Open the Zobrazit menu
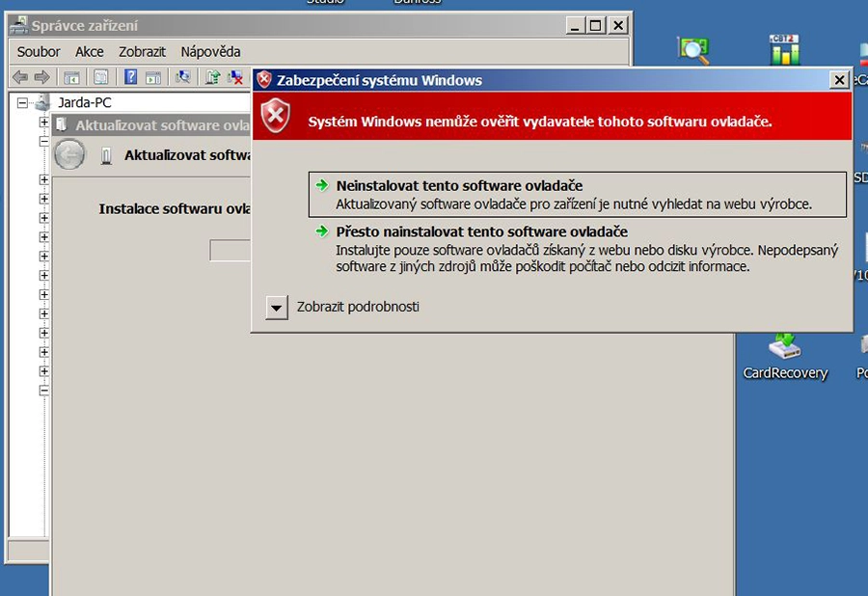The height and width of the screenshot is (596, 868). pyautogui.click(x=142, y=51)
